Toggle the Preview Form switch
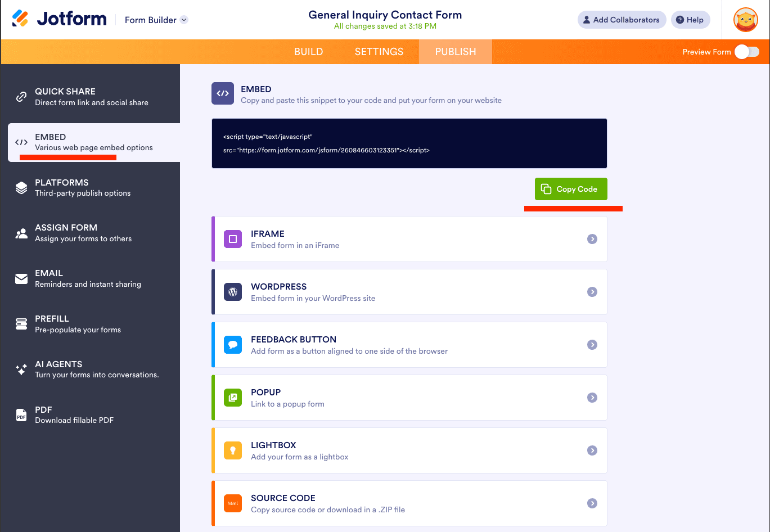 (746, 52)
